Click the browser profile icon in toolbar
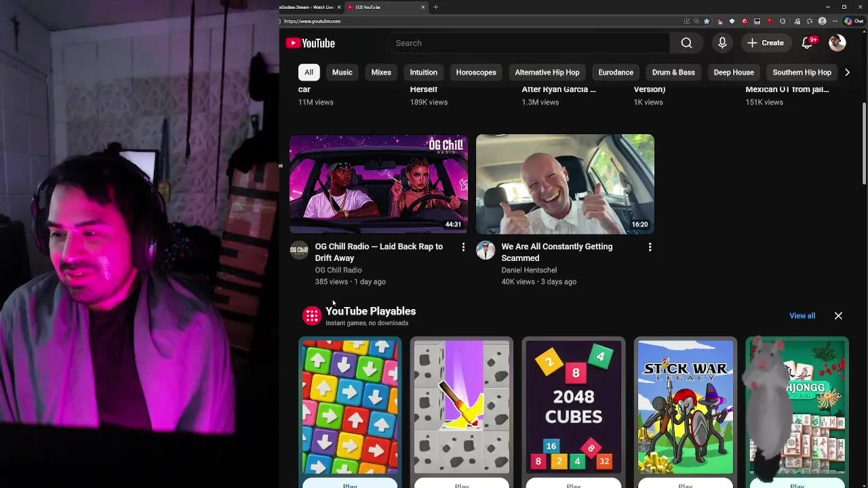This screenshot has height=488, width=868. tap(823, 21)
